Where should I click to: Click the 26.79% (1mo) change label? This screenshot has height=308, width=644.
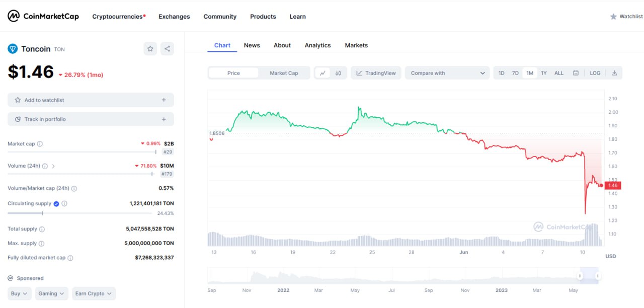tap(81, 75)
